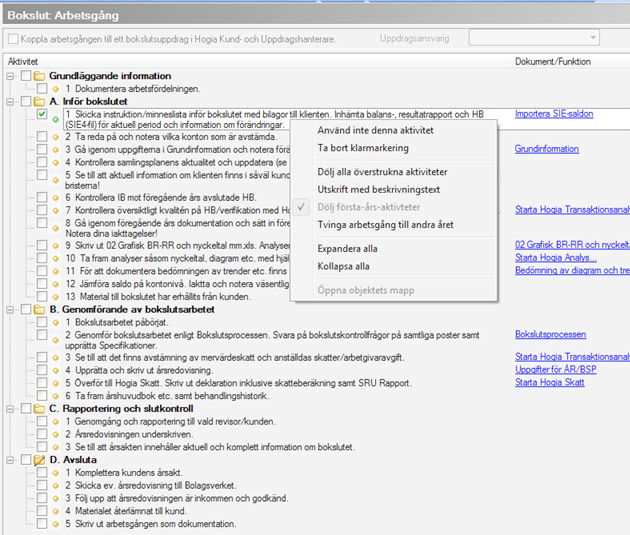Image resolution: width=630 pixels, height=535 pixels.
Task: Select Ta bort klarmarkering from context menu
Action: click(363, 148)
